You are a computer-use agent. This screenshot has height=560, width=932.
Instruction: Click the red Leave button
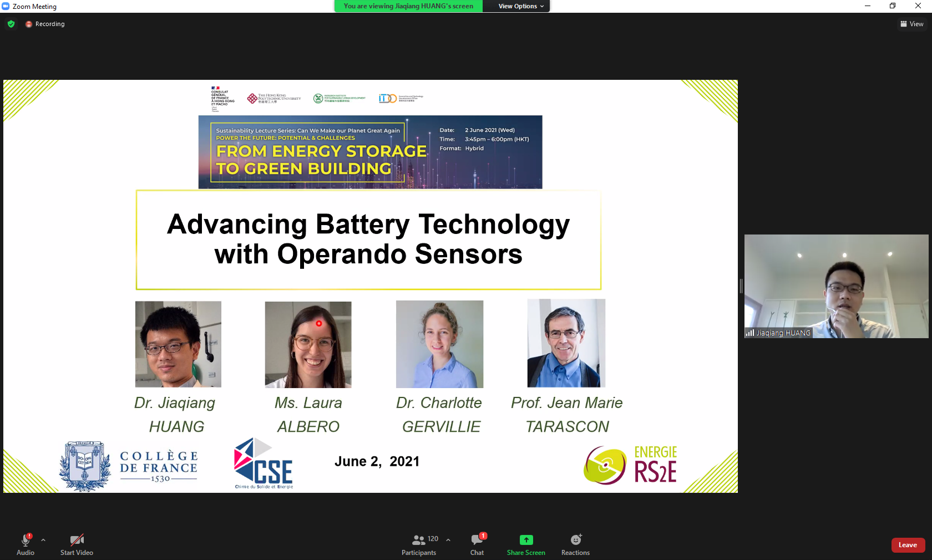908,545
